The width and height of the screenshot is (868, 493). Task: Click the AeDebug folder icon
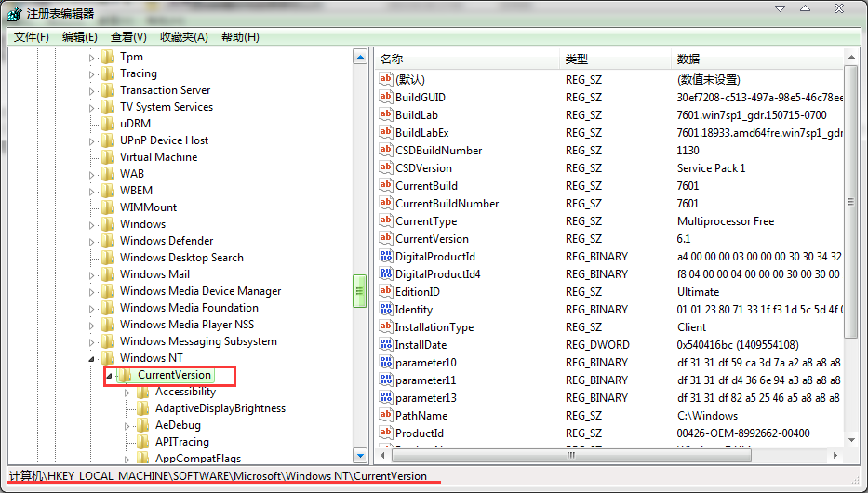click(143, 425)
